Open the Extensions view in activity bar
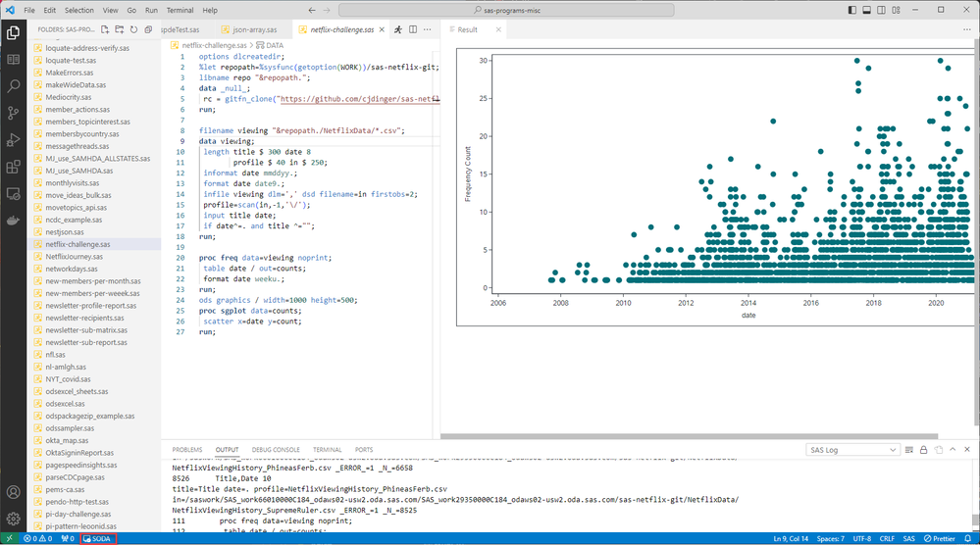The width and height of the screenshot is (980, 545). [14, 167]
